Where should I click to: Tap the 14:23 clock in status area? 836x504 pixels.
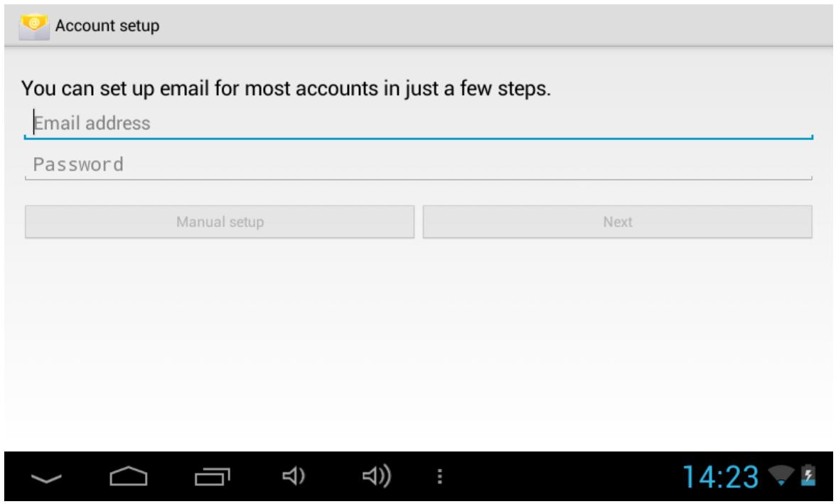tap(720, 476)
